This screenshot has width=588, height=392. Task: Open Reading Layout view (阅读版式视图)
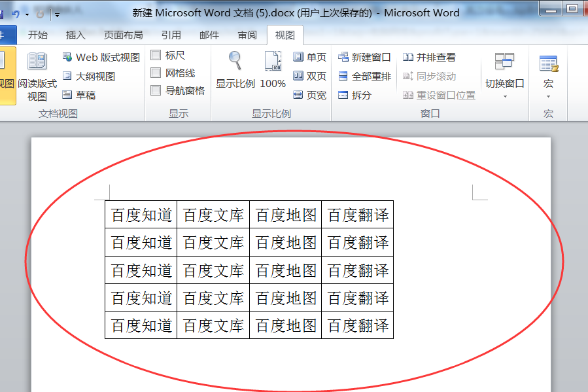37,76
